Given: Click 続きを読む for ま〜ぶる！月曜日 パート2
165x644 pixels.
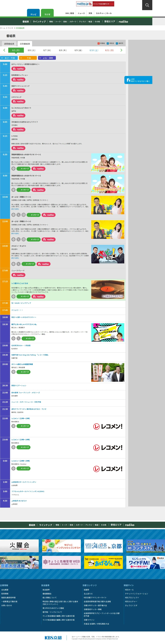Looking at the screenshot, I should [x=15, y=234].
